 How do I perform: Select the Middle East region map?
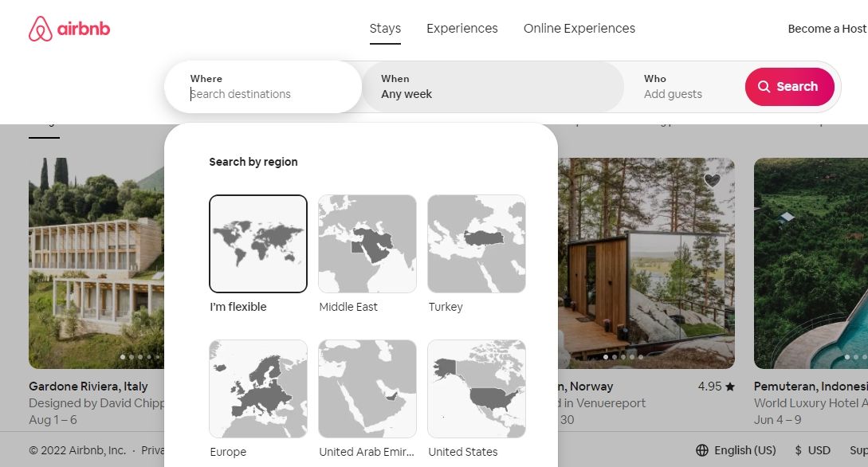[x=367, y=244]
